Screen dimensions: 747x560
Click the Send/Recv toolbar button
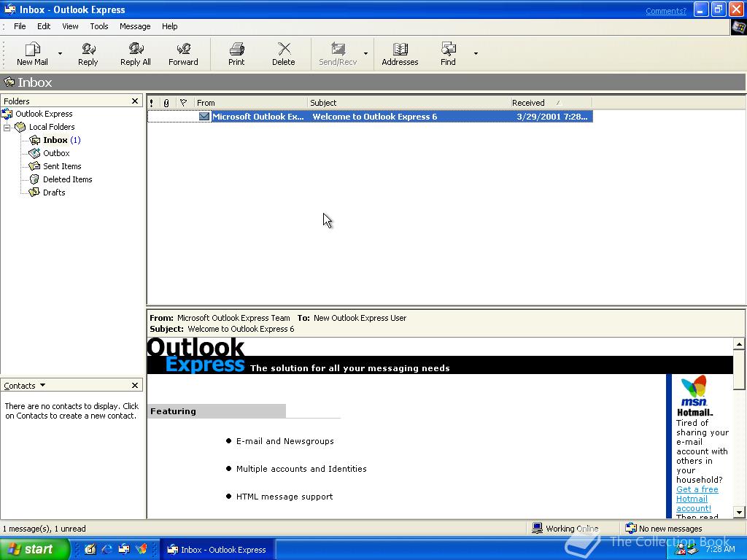338,54
